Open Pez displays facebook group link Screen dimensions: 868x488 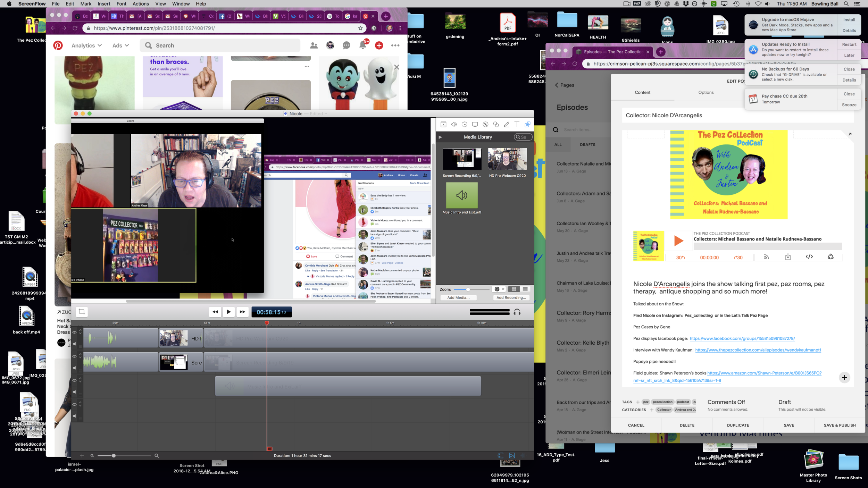click(x=742, y=338)
